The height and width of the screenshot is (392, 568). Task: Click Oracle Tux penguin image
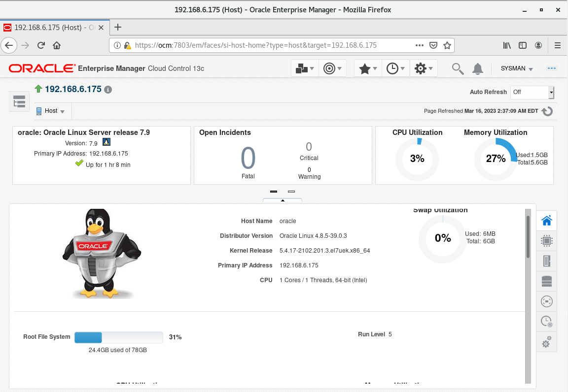click(x=102, y=254)
